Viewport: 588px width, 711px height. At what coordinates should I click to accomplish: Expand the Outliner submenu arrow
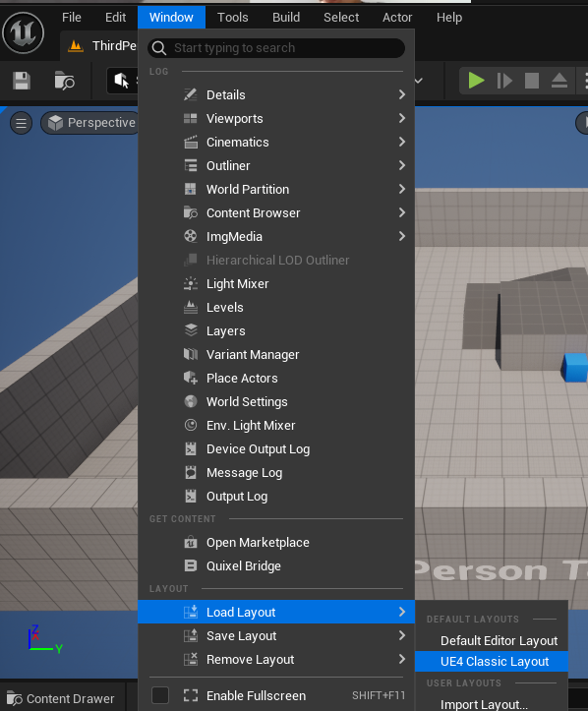click(402, 165)
